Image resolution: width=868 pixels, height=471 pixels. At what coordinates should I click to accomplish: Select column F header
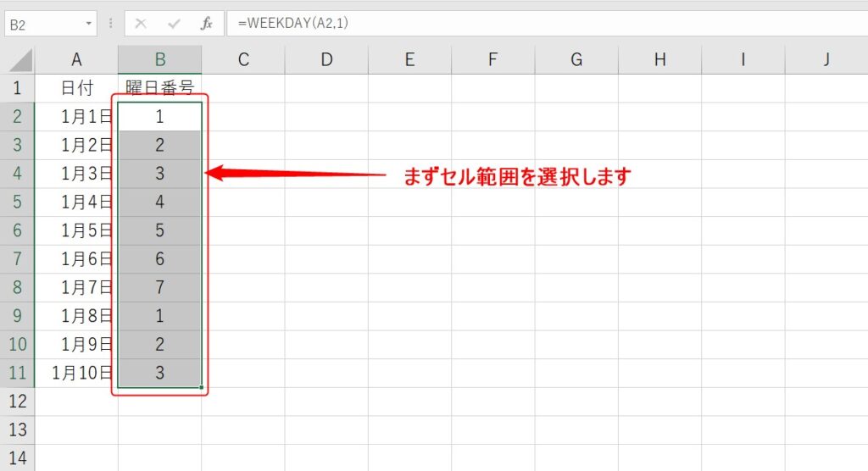pyautogui.click(x=492, y=60)
